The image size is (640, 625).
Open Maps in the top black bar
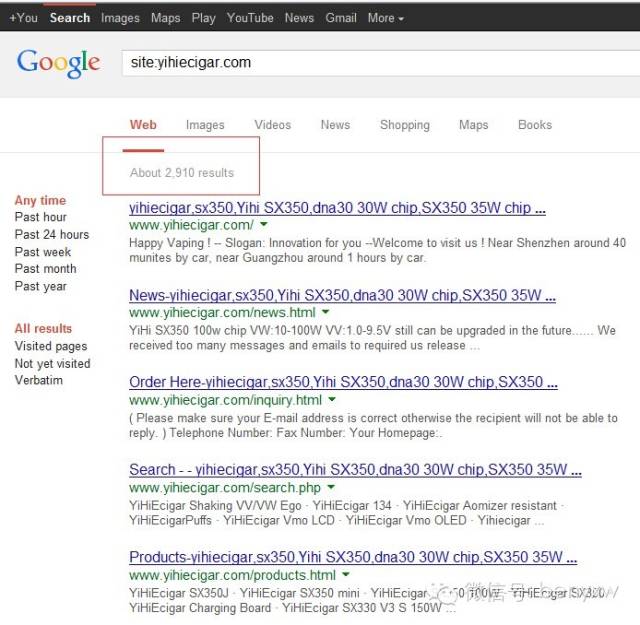[166, 18]
